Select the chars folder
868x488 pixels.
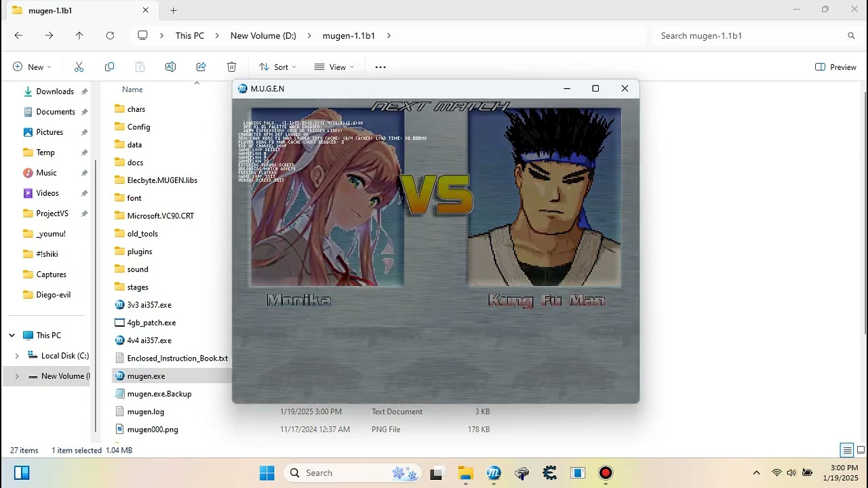136,109
